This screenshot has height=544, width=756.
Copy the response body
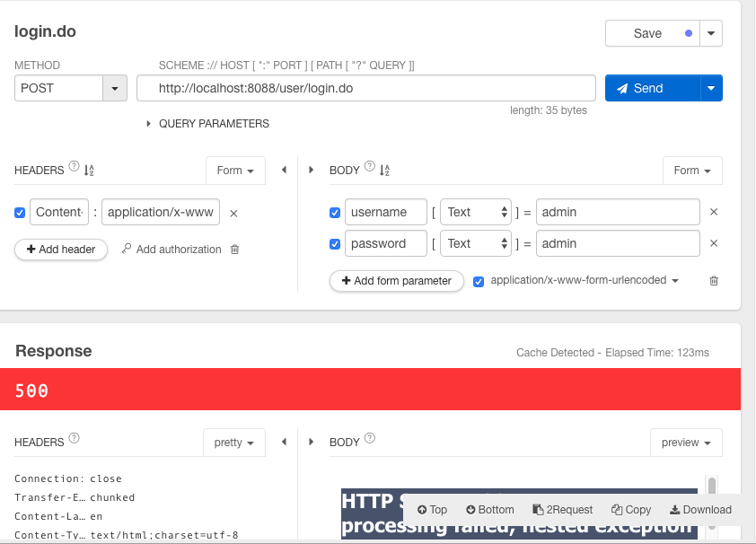pos(631,509)
